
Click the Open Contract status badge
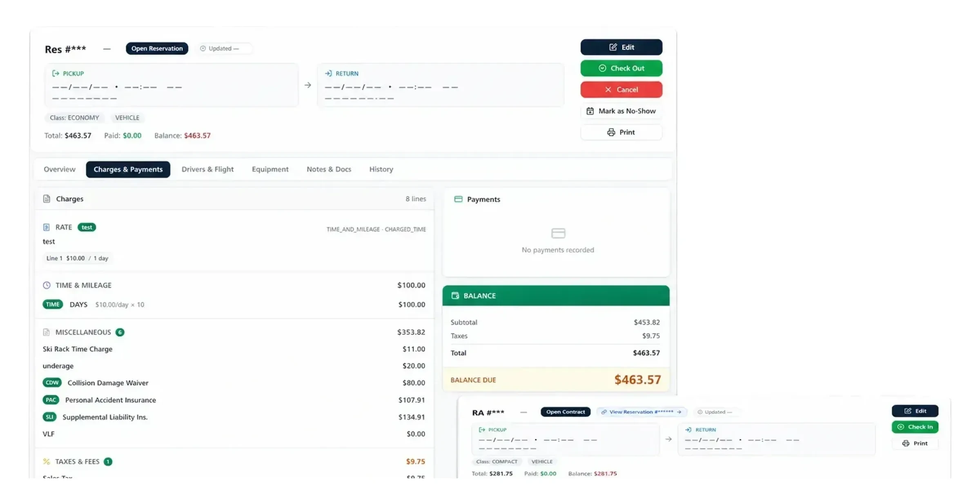pyautogui.click(x=566, y=412)
